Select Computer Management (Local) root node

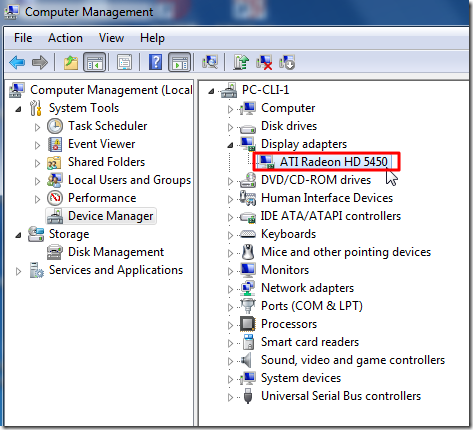point(111,90)
